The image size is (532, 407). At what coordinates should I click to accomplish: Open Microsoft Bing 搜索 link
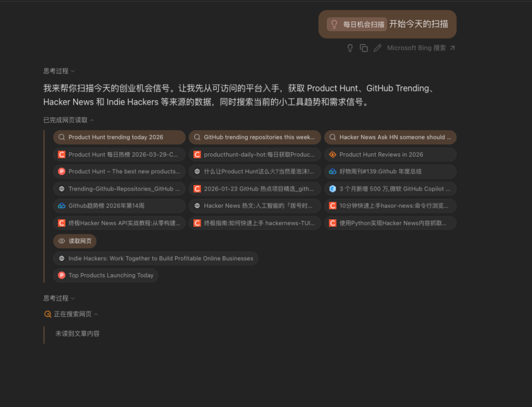click(x=421, y=48)
